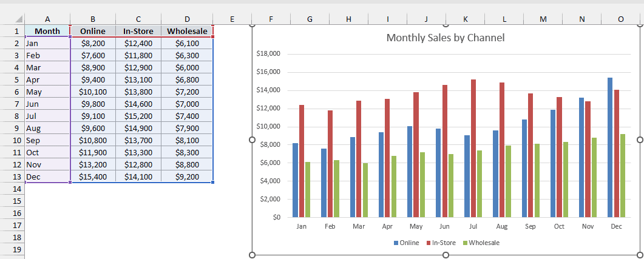
Task: Click the $14,100 cell
Action: pos(138,177)
